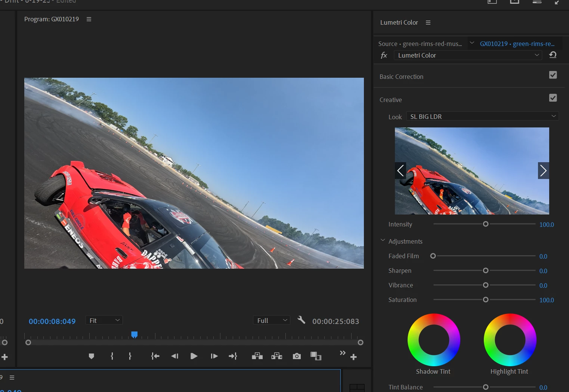Toggle the Basic Correction checkbox
The image size is (569, 392).
(553, 75)
